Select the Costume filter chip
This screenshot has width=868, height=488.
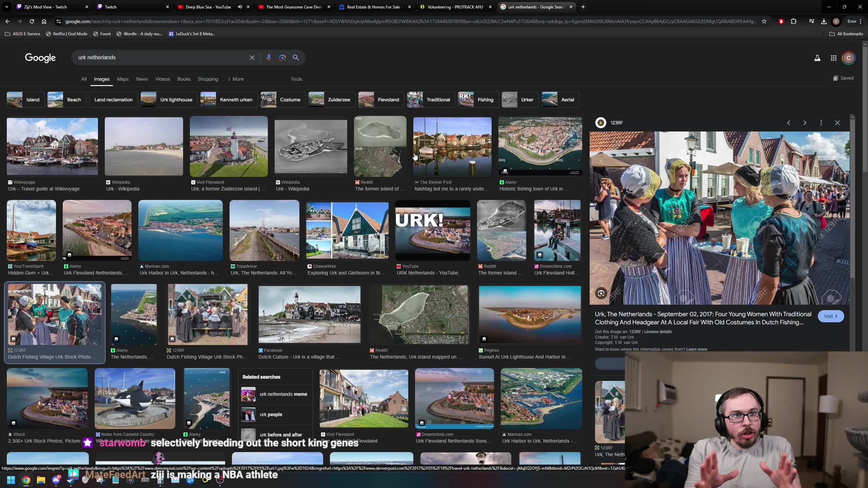(x=283, y=100)
